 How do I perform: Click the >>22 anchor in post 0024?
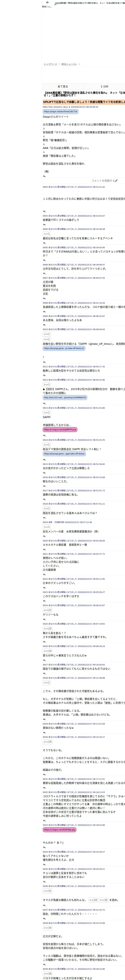(x=47, y=610)
